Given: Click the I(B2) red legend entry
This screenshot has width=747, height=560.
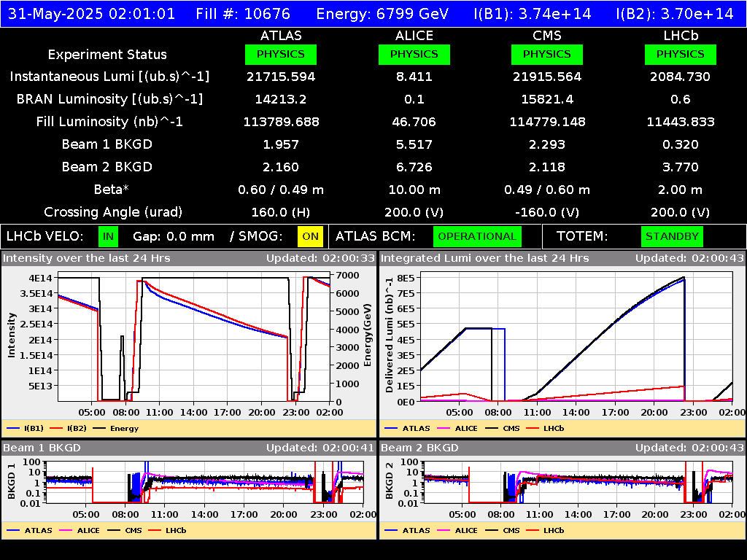Looking at the screenshot, I should coord(68,428).
